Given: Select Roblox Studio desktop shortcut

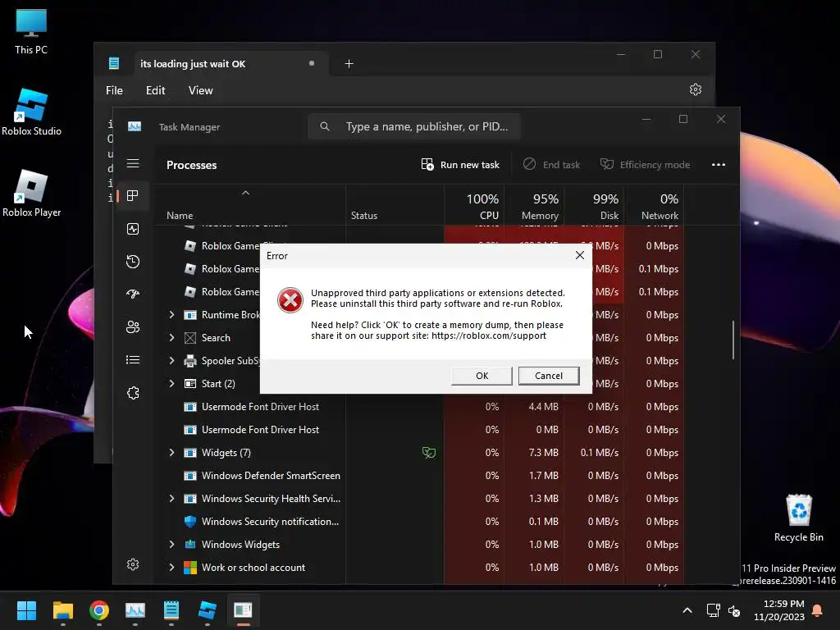Looking at the screenshot, I should pyautogui.click(x=31, y=112).
